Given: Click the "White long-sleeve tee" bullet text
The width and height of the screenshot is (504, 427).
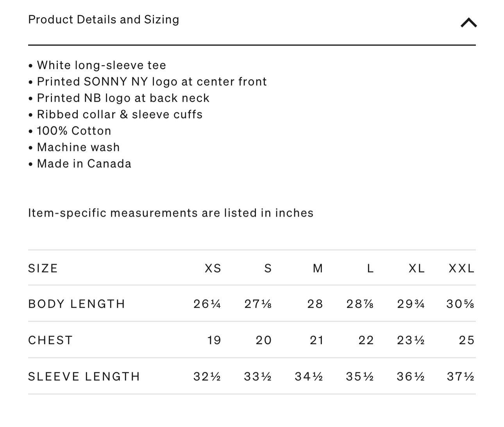Looking at the screenshot, I should [x=102, y=65].
